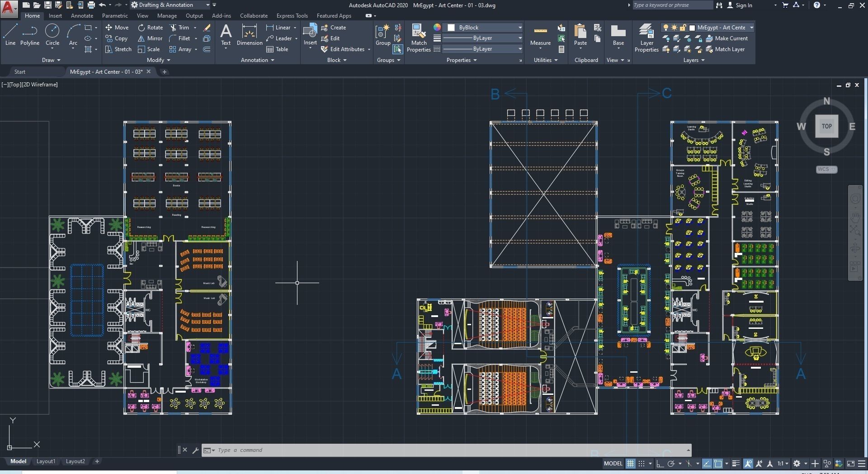Viewport: 868px width, 474px height.
Task: Expand the Modify panel
Action: pyautogui.click(x=159, y=60)
